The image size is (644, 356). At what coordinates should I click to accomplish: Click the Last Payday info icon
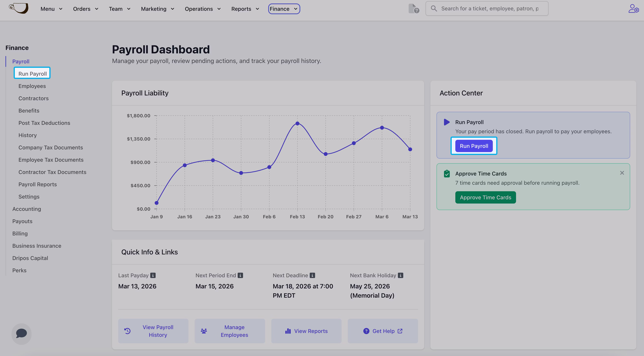[x=153, y=275]
